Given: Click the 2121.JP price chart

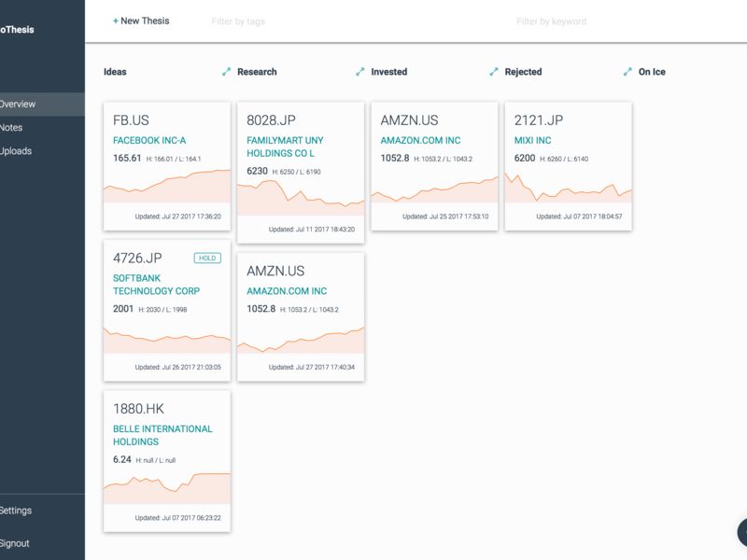Looking at the screenshot, I should [569, 188].
